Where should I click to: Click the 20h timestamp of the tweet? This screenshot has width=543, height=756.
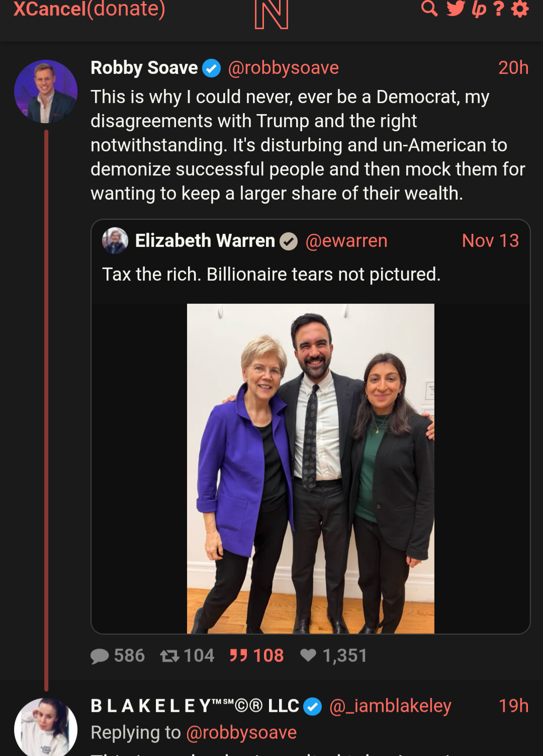[513, 68]
